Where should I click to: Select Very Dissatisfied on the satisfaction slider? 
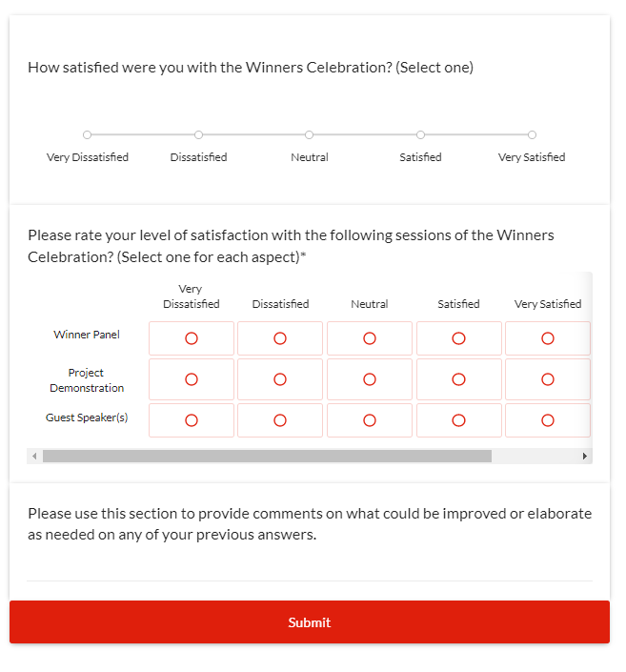pos(88,135)
